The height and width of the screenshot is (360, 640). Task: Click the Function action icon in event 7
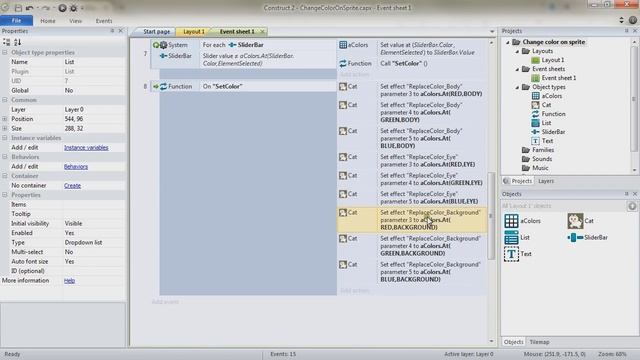[343, 64]
